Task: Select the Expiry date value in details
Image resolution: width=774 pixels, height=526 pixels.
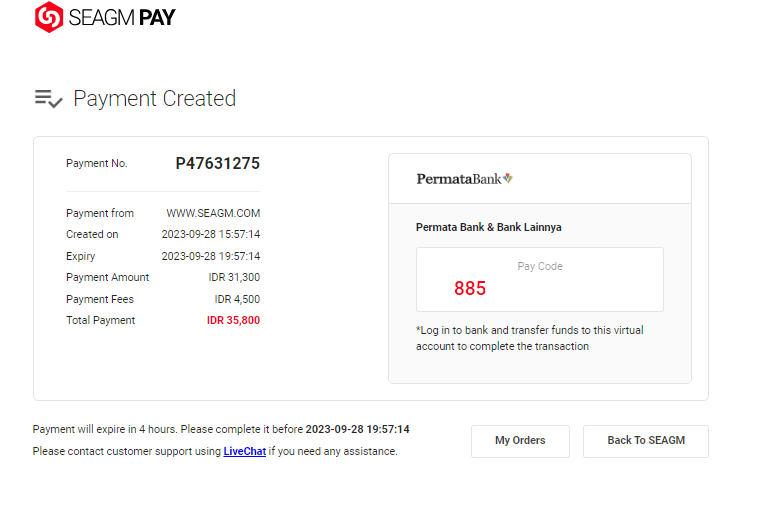Action: click(x=211, y=256)
